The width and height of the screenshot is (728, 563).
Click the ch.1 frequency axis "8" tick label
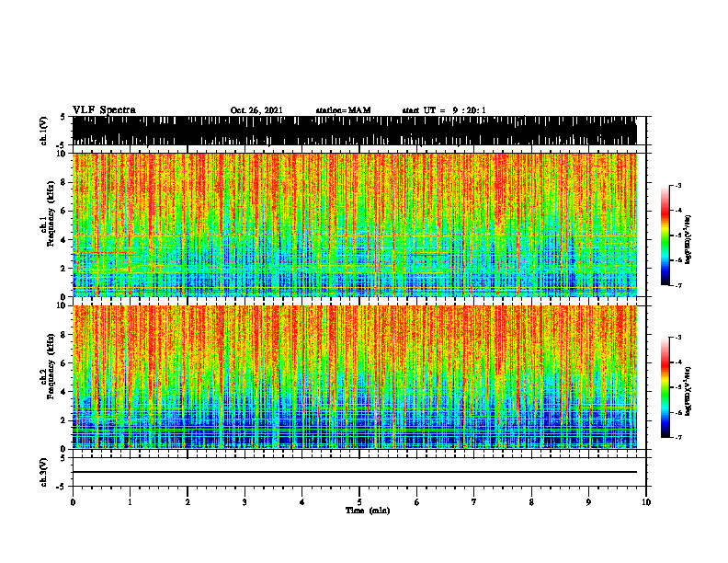click(x=64, y=182)
